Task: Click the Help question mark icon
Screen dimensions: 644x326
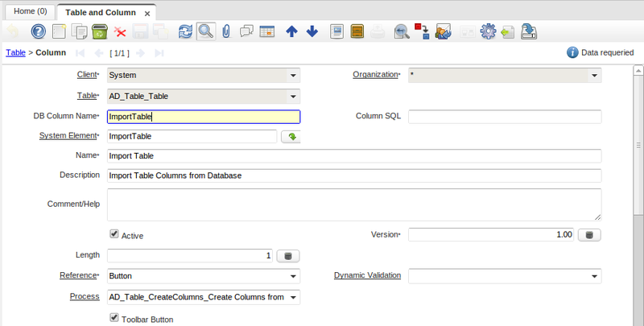Action: 38,31
